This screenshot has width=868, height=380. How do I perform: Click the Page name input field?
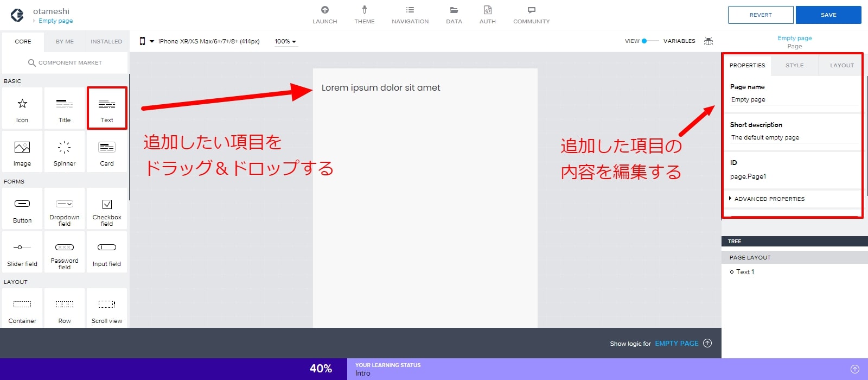[793, 100]
